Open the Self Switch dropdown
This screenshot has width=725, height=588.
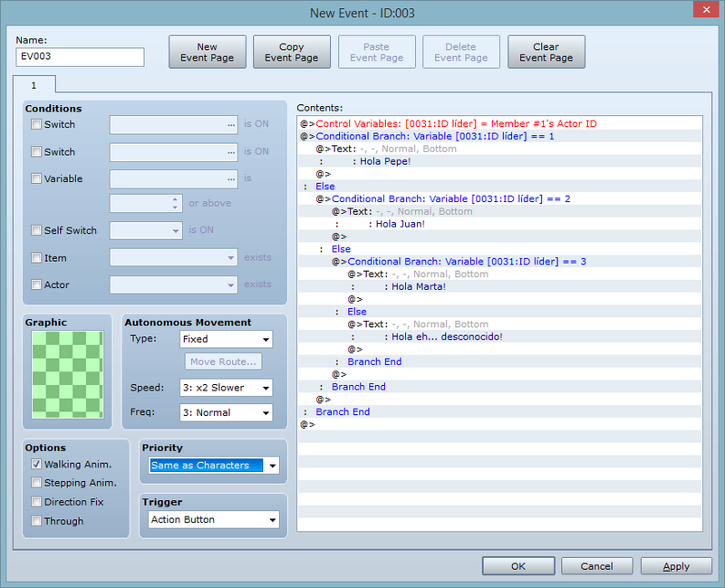click(146, 230)
